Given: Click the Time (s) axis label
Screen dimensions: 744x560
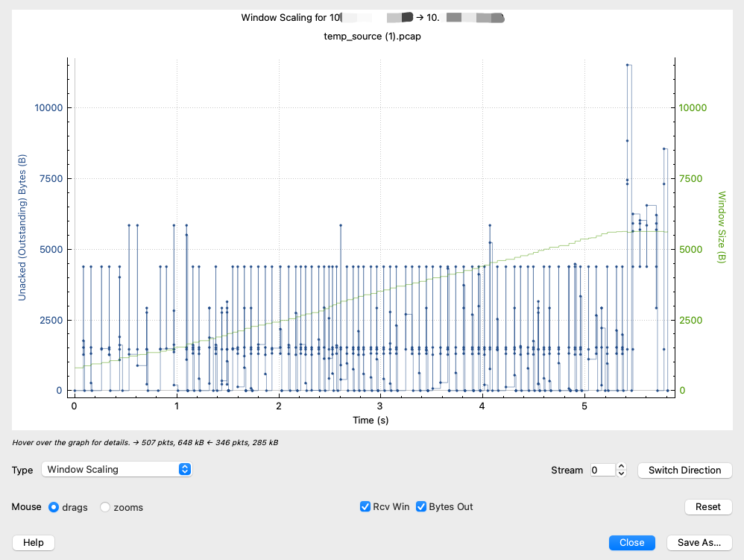Looking at the screenshot, I should [x=371, y=421].
